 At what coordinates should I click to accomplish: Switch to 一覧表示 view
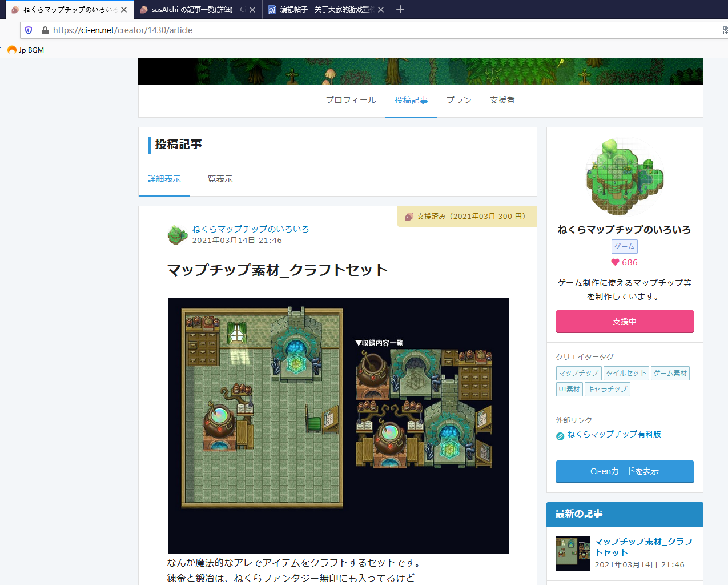coord(216,179)
